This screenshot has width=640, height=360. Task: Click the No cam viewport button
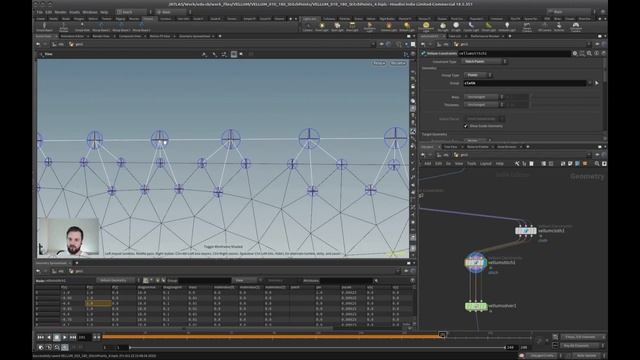(398, 63)
